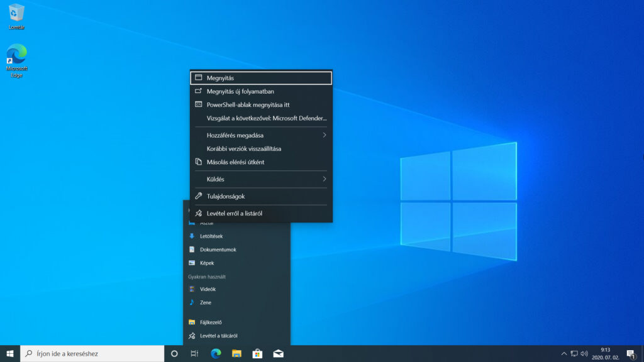Click the Dokumentumok document icon
Image resolution: width=644 pixels, height=362 pixels.
pos(192,250)
